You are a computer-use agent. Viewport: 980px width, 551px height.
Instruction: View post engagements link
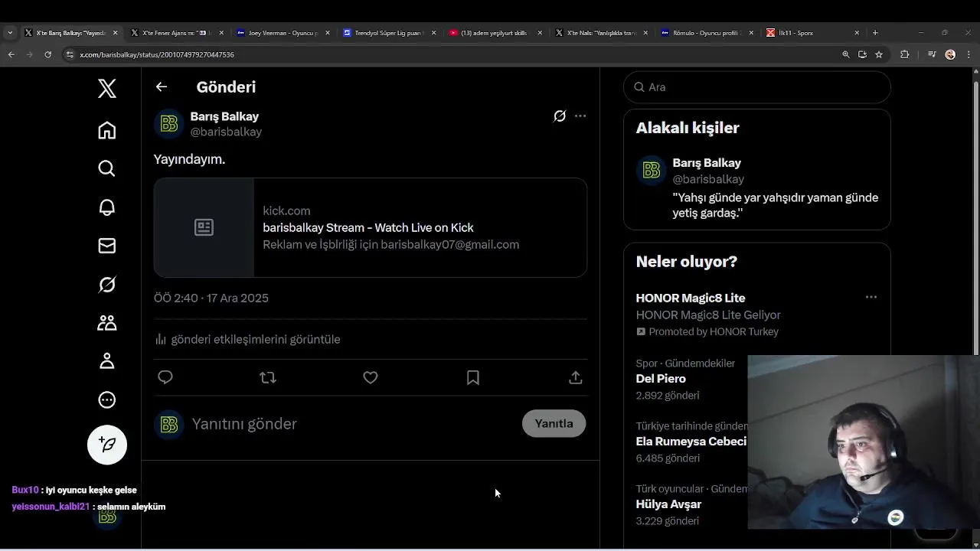[x=247, y=339]
